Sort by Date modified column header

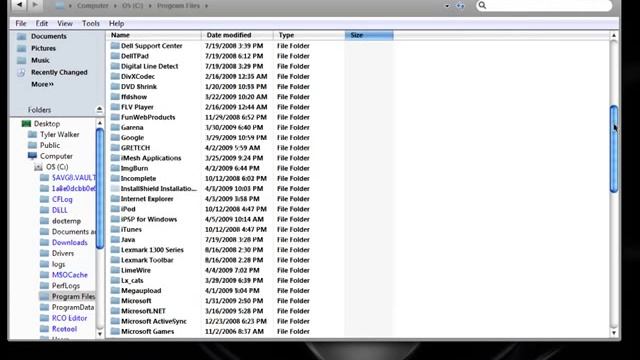[x=238, y=35]
